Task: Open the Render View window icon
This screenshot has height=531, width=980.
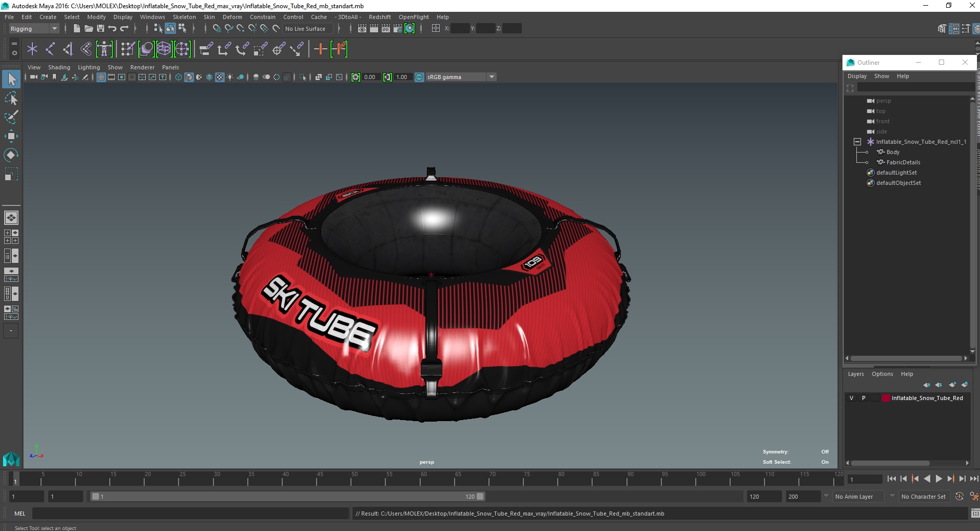Action: tap(362, 29)
